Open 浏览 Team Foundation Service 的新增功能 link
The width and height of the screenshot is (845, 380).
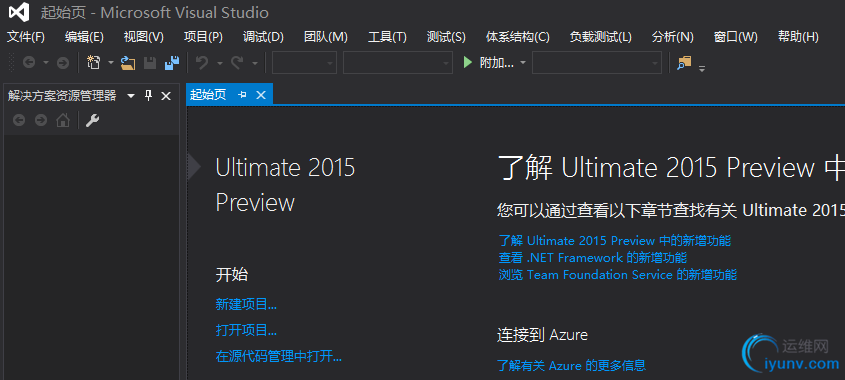[618, 275]
